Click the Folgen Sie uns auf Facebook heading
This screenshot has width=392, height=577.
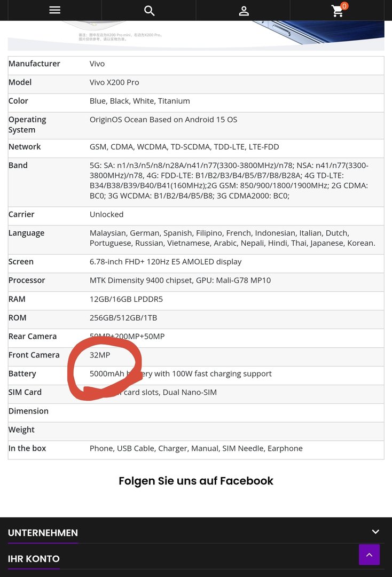196,481
